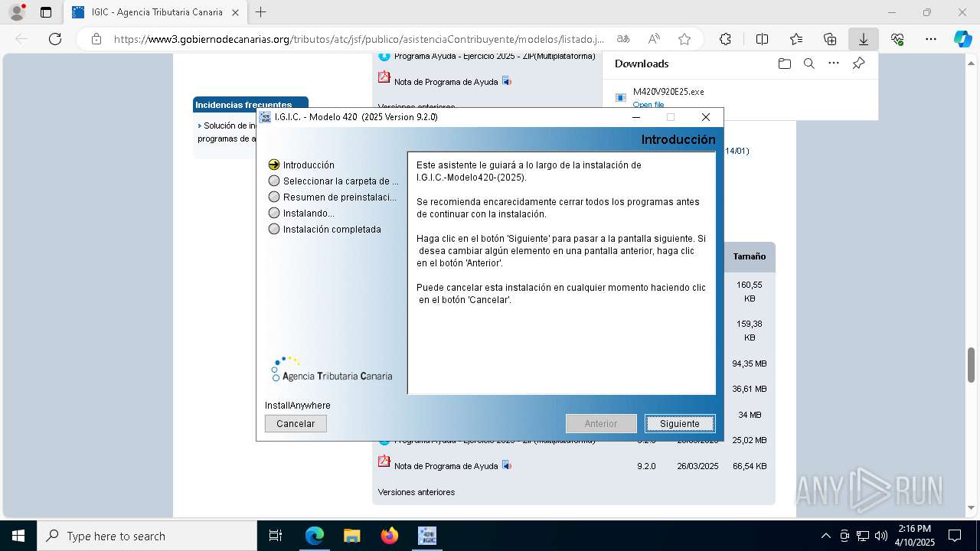This screenshot has width=980, height=551.
Task: Open volume control in system tray
Action: 881,536
